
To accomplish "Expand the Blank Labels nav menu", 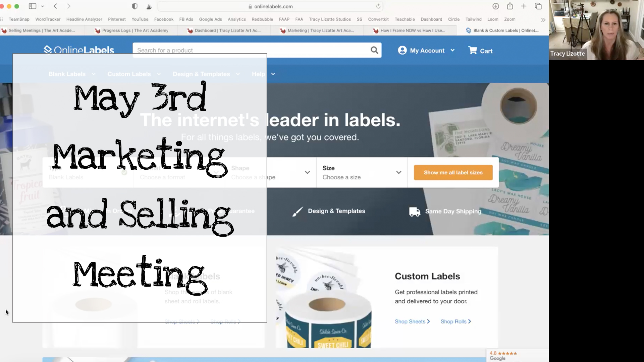I will coord(72,74).
